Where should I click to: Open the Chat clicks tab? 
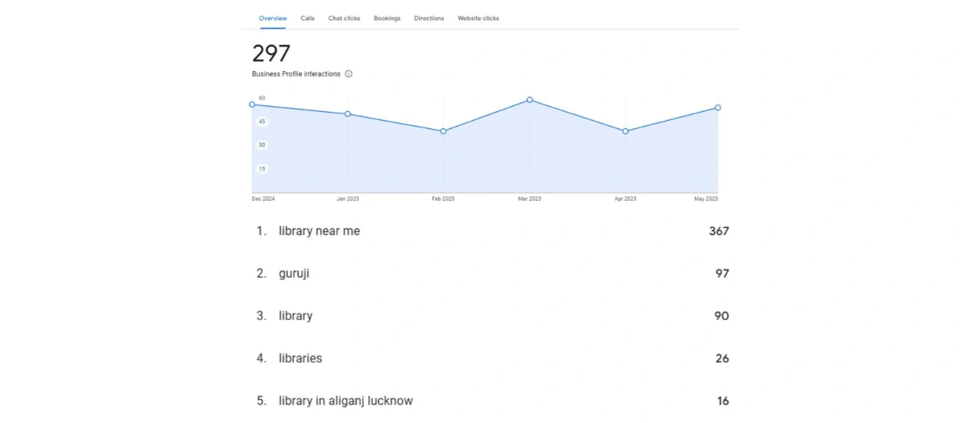(x=344, y=18)
